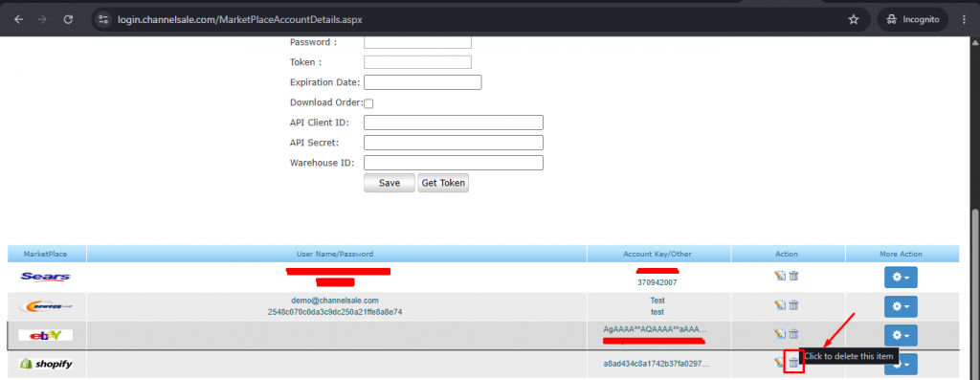Click the eBay marketplace logo

click(45, 336)
